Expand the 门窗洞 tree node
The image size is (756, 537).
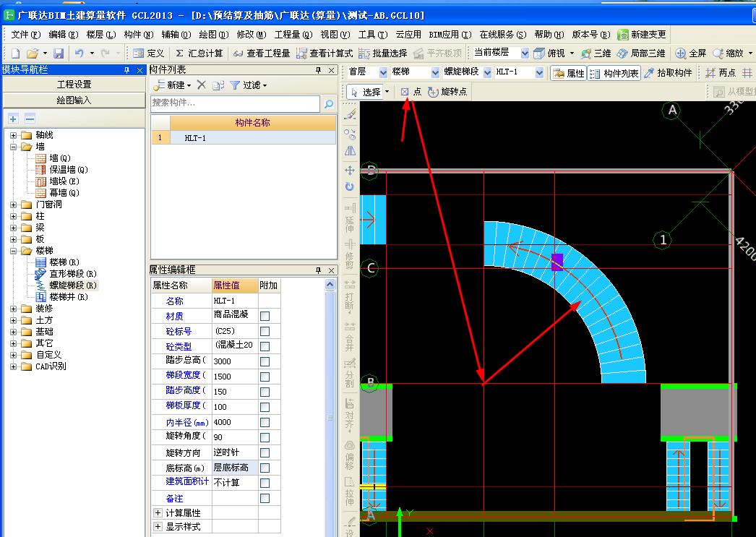14,205
